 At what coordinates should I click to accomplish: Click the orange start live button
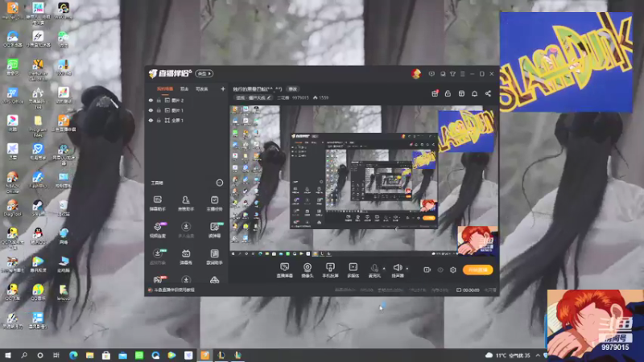[477, 269]
